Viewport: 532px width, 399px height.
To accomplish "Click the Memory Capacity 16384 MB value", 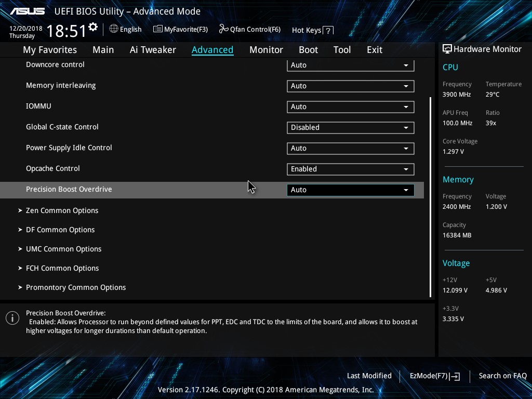I will coord(457,235).
